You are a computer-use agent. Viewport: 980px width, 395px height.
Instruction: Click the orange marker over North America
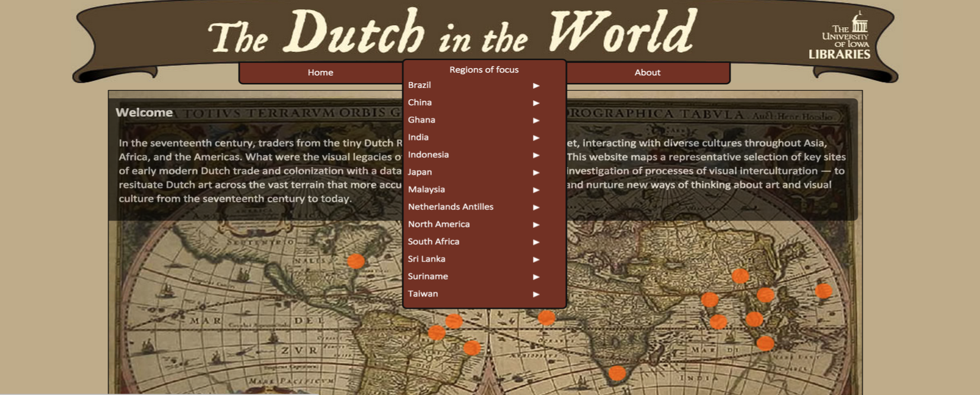click(x=356, y=261)
